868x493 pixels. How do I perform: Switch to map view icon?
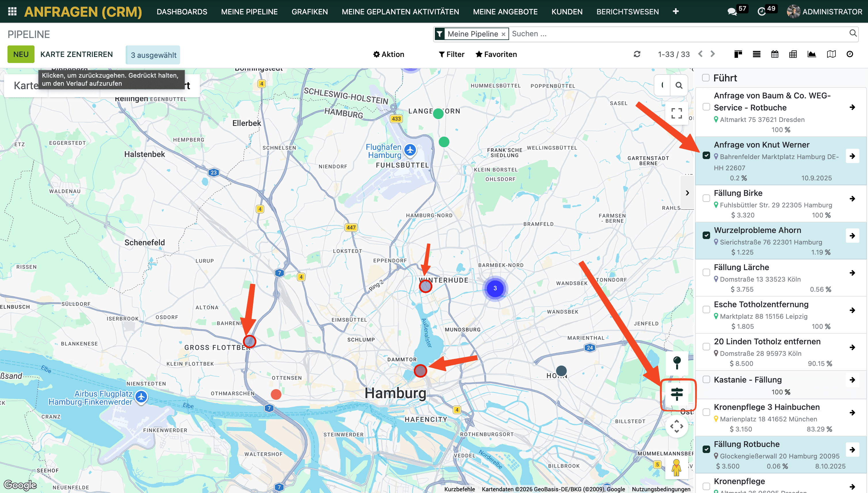pos(831,54)
